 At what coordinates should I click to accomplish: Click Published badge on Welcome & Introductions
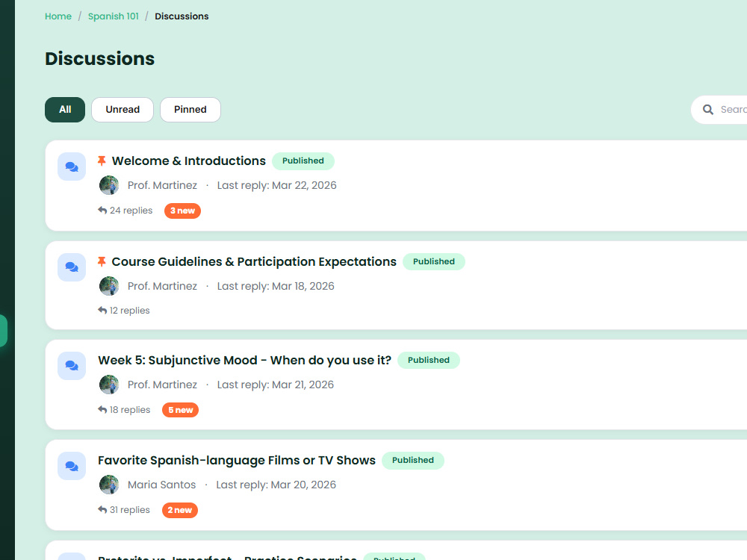pos(303,161)
